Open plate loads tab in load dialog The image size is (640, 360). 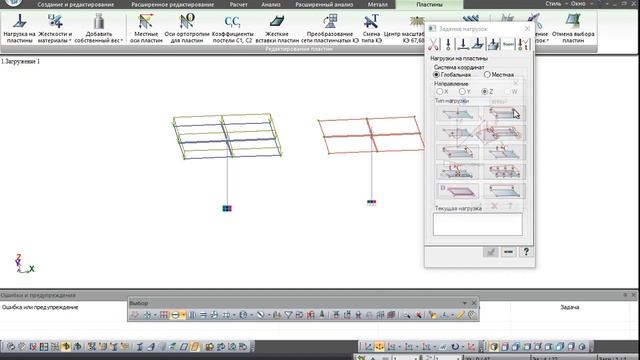pyautogui.click(x=478, y=44)
